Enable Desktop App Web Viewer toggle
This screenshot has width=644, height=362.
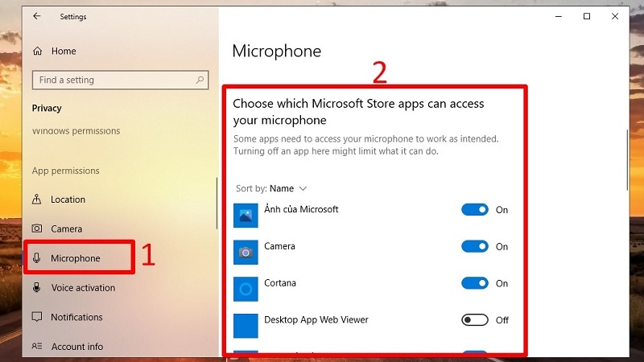(475, 319)
